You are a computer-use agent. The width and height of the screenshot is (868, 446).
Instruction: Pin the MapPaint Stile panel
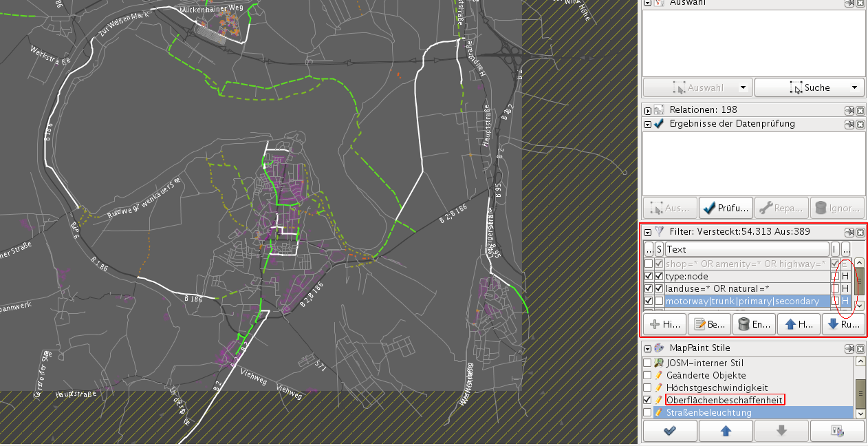pyautogui.click(x=849, y=348)
